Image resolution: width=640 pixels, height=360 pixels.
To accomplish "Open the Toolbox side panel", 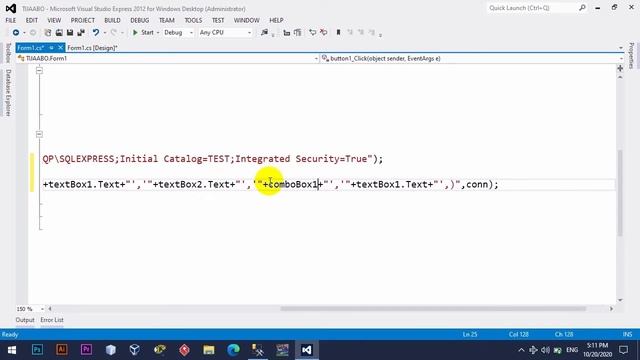I will click(x=8, y=53).
